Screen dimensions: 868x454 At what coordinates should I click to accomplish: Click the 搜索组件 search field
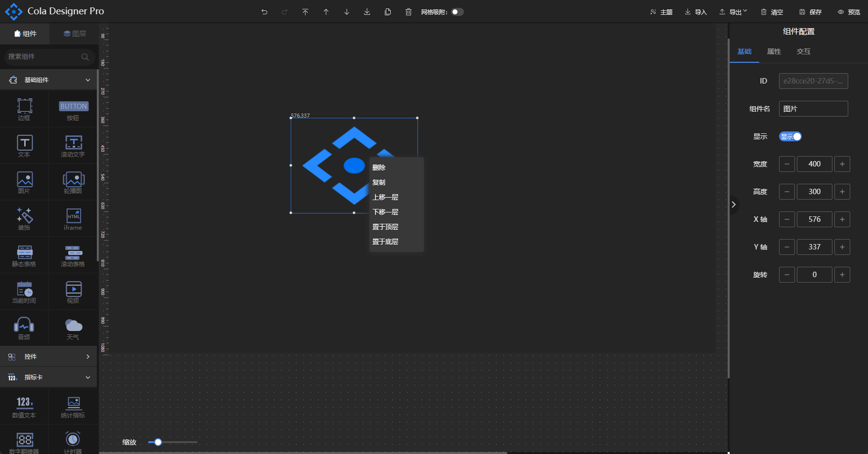(x=44, y=57)
